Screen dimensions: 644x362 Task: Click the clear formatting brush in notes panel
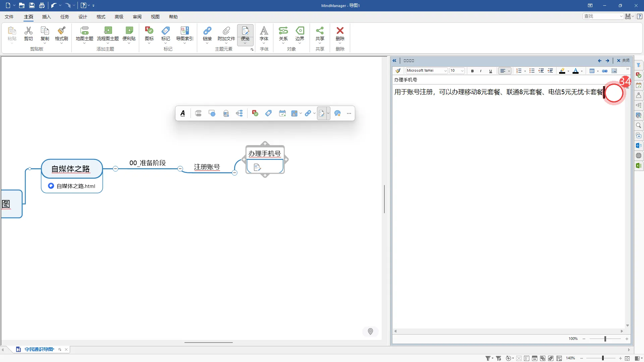pos(398,71)
